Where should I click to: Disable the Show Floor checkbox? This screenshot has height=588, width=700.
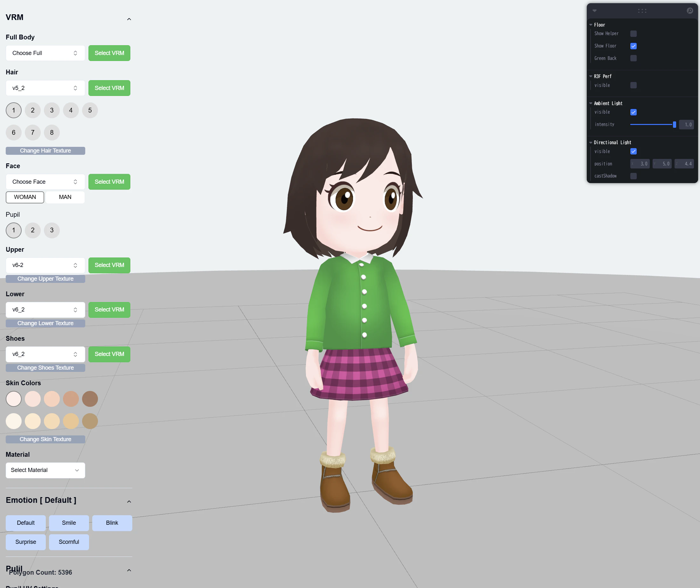pos(633,46)
